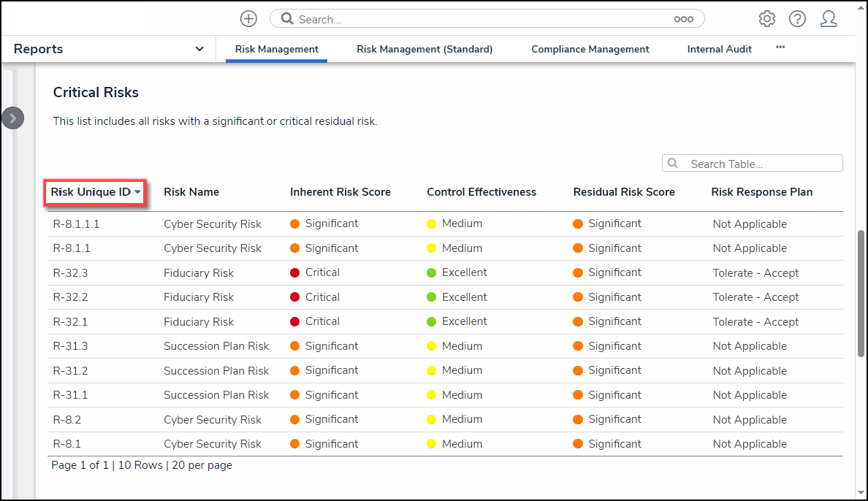
Task: Sort by Residual Risk Score column
Action: (x=623, y=192)
